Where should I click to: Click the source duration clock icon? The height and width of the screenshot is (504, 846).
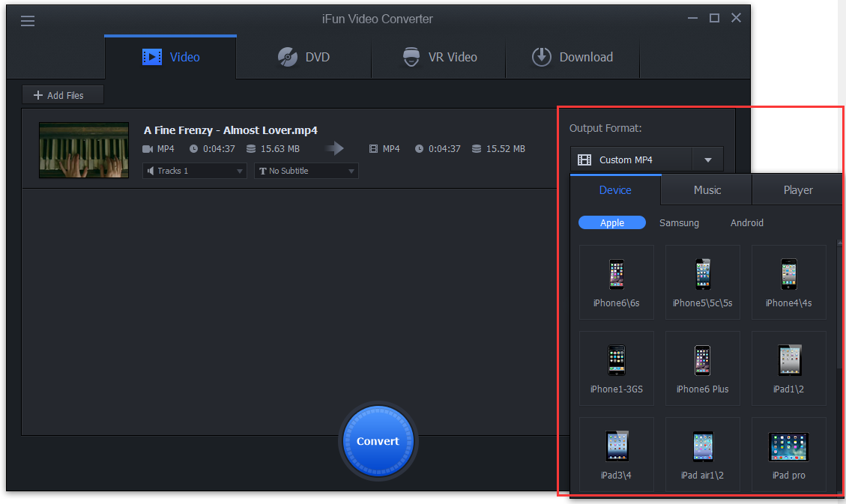point(193,149)
